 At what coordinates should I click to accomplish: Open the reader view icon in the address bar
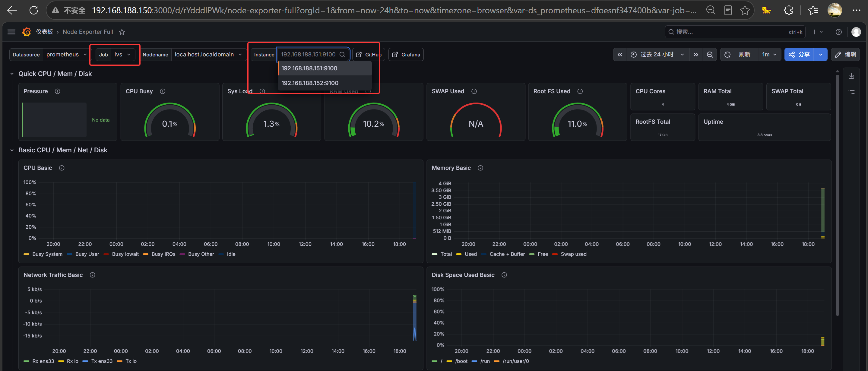click(728, 11)
